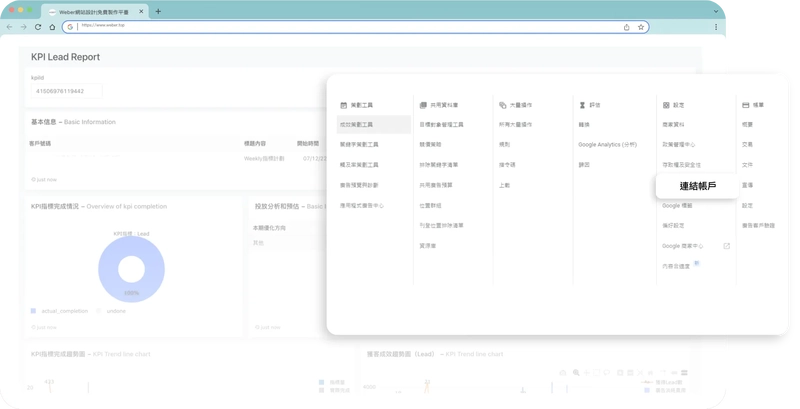Select 競價策略 under shared library

click(x=430, y=144)
